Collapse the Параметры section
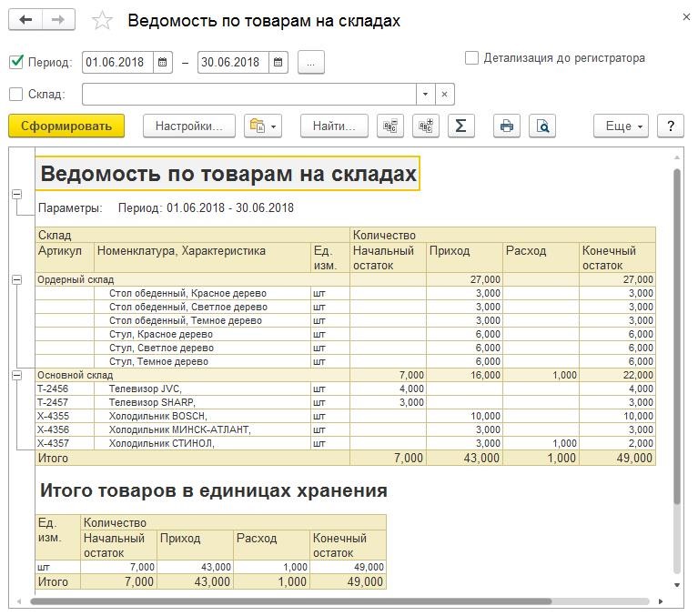Image resolution: width=698 pixels, height=616 pixels. tap(16, 194)
